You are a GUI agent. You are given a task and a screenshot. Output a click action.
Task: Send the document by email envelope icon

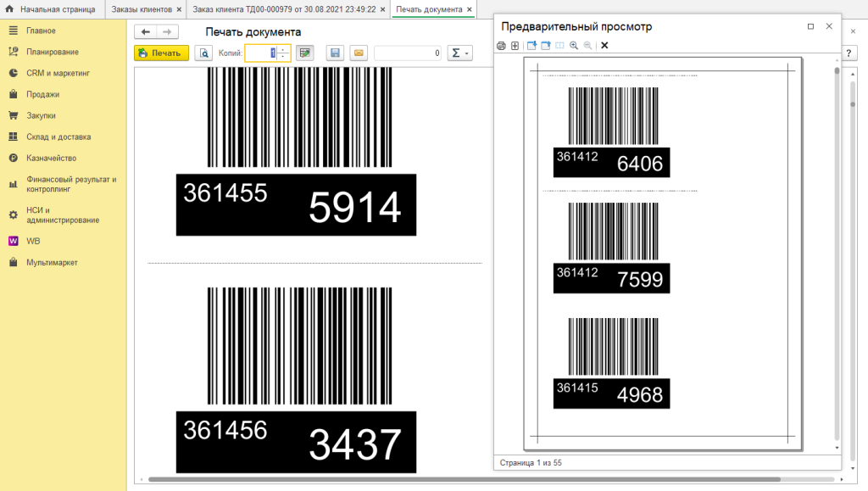359,53
